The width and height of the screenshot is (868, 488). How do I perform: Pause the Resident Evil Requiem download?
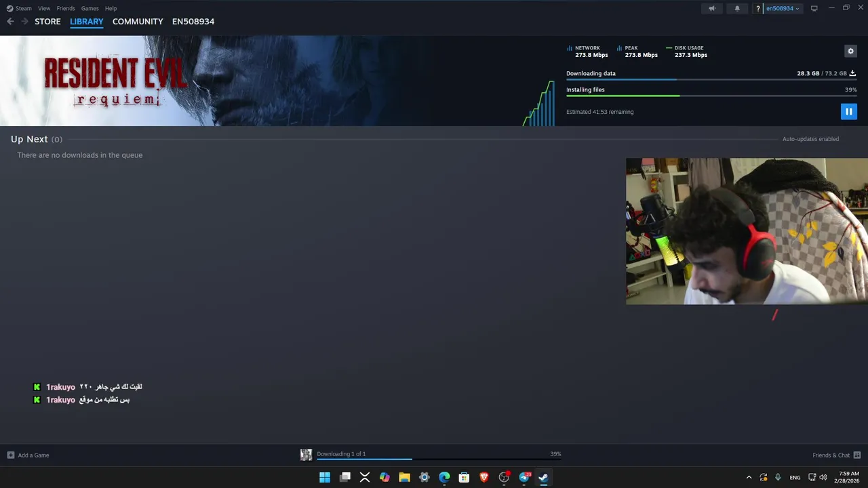848,112
